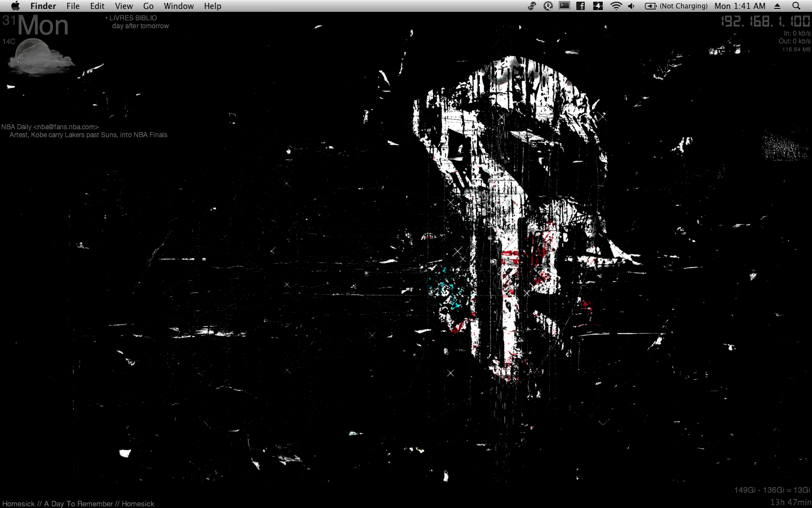This screenshot has width=812, height=508.
Task: Open the Finder application menu
Action: coord(43,6)
